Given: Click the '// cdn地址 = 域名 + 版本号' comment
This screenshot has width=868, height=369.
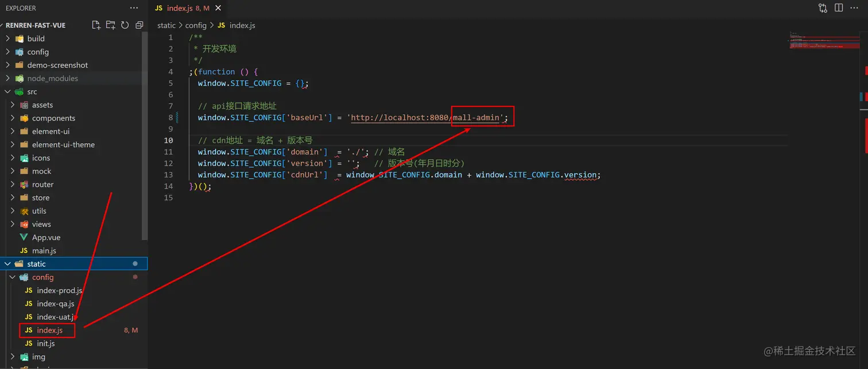Looking at the screenshot, I should tap(255, 140).
